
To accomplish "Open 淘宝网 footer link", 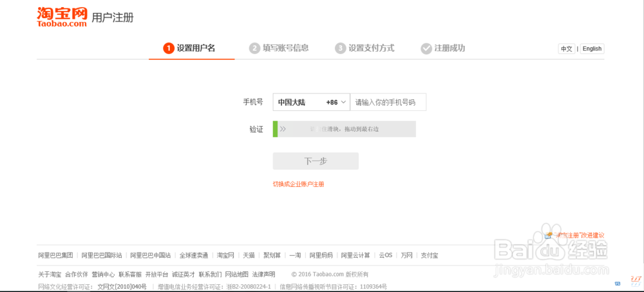I will coord(225,255).
